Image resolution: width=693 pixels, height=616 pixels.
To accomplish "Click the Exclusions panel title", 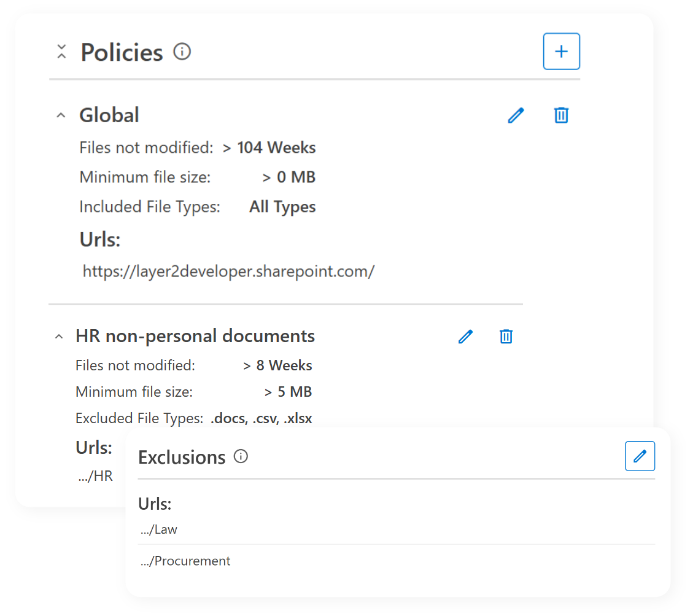I will [x=182, y=456].
